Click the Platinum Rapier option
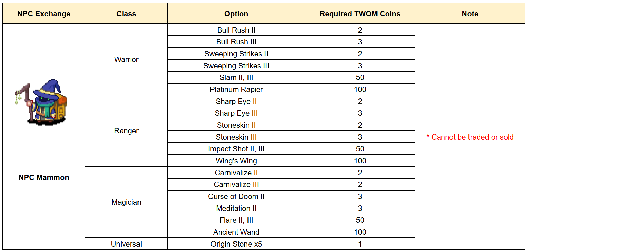 [x=236, y=89]
